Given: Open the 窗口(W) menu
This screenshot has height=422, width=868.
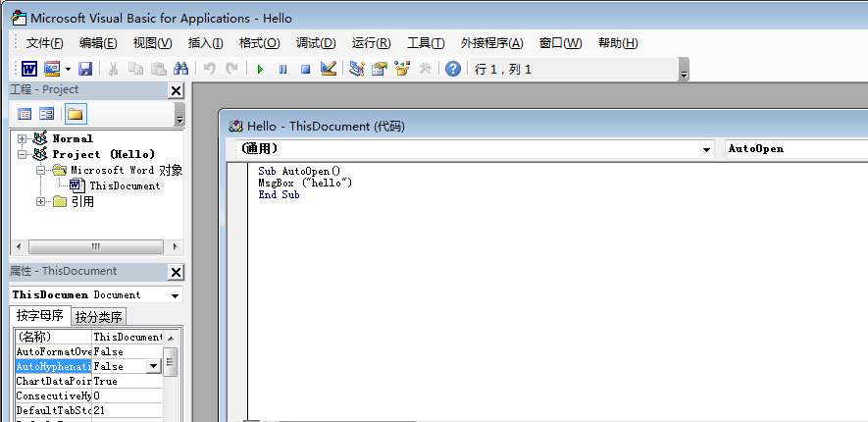Looking at the screenshot, I should point(561,43).
